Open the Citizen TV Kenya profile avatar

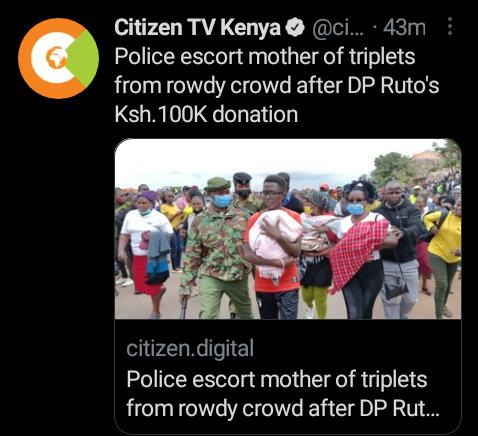pyautogui.click(x=58, y=59)
